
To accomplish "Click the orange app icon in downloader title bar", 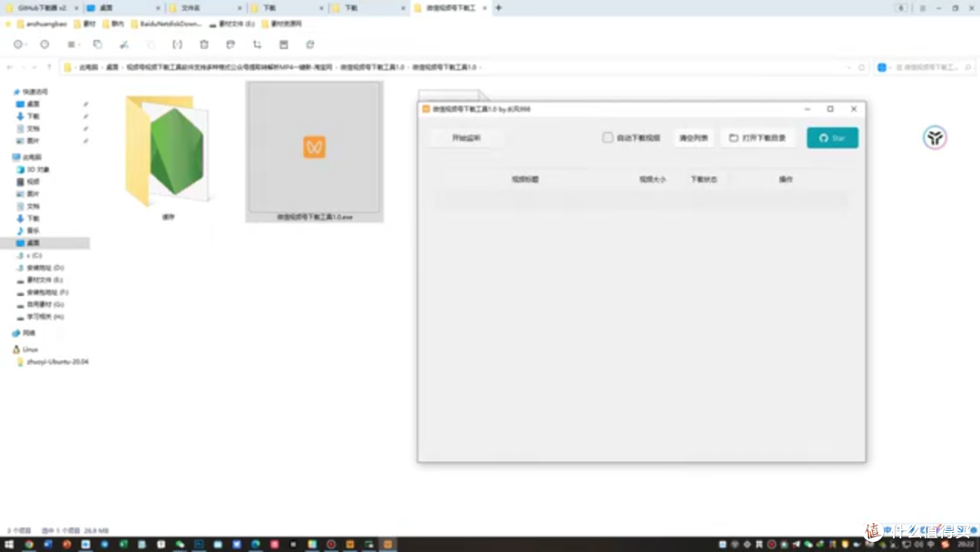I will 426,109.
